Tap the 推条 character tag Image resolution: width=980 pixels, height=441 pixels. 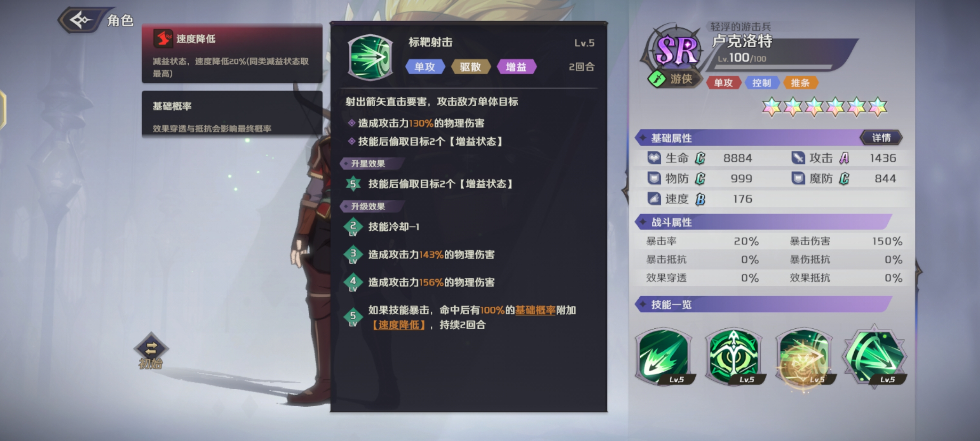[x=800, y=83]
